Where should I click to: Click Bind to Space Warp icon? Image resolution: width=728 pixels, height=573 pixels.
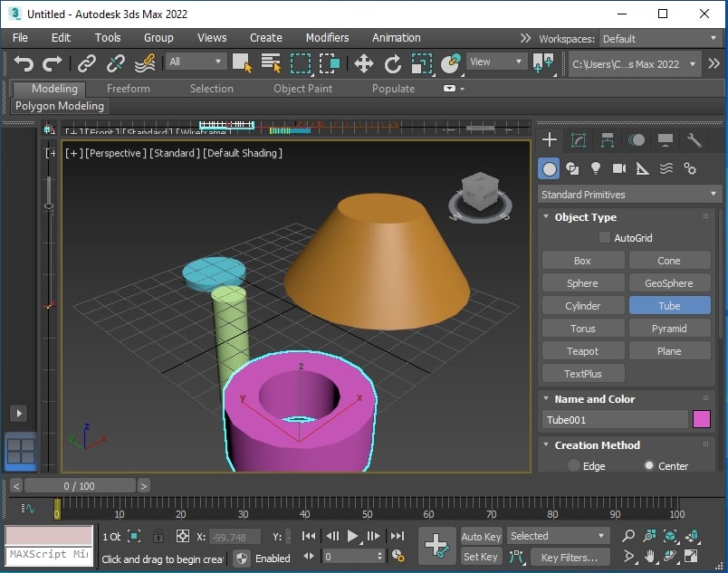(x=144, y=62)
